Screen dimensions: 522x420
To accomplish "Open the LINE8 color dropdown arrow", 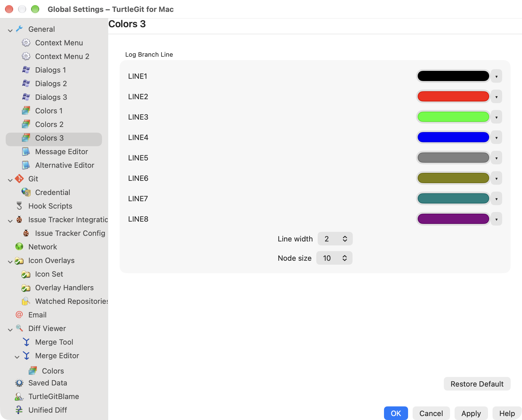I will coord(496,219).
